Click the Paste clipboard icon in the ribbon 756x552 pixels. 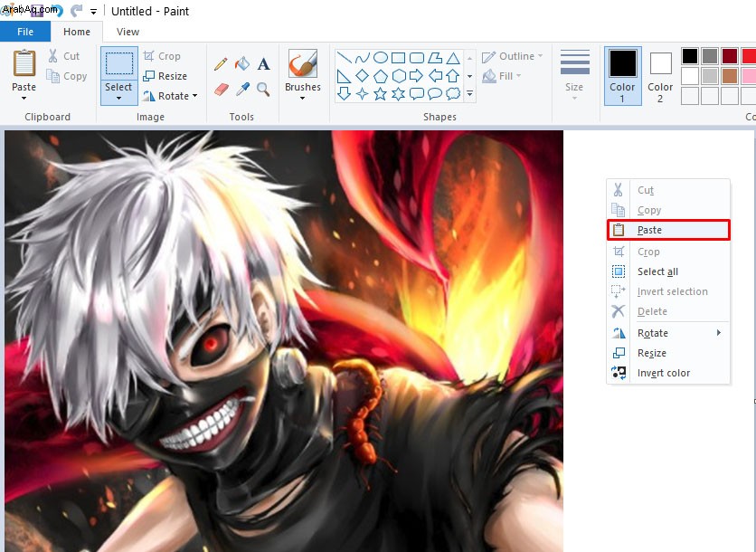24,63
